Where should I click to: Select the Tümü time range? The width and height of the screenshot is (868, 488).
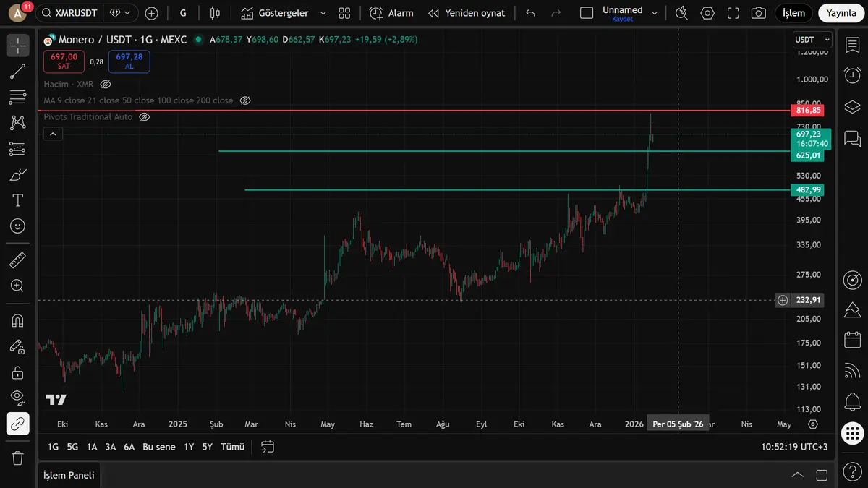point(232,447)
